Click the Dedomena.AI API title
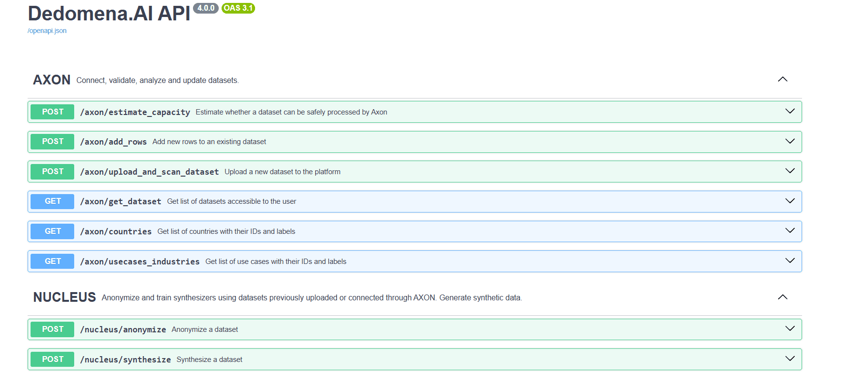This screenshot has height=377, width=868. (109, 13)
